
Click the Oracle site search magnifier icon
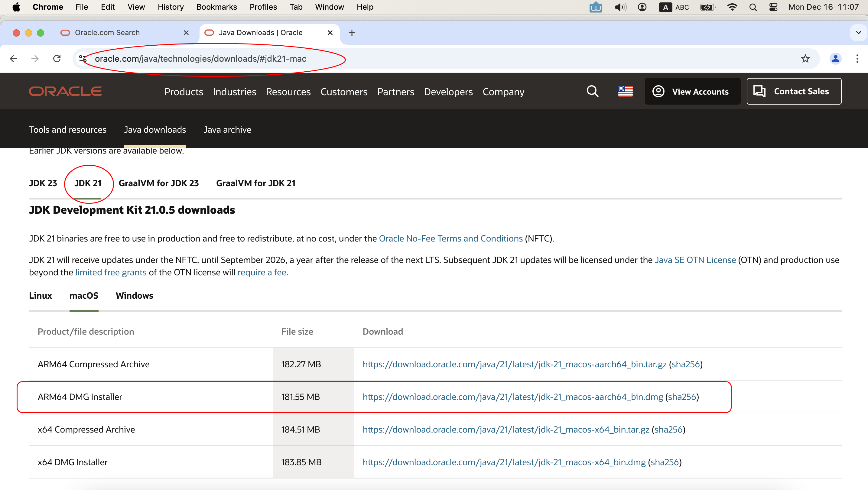click(x=592, y=91)
